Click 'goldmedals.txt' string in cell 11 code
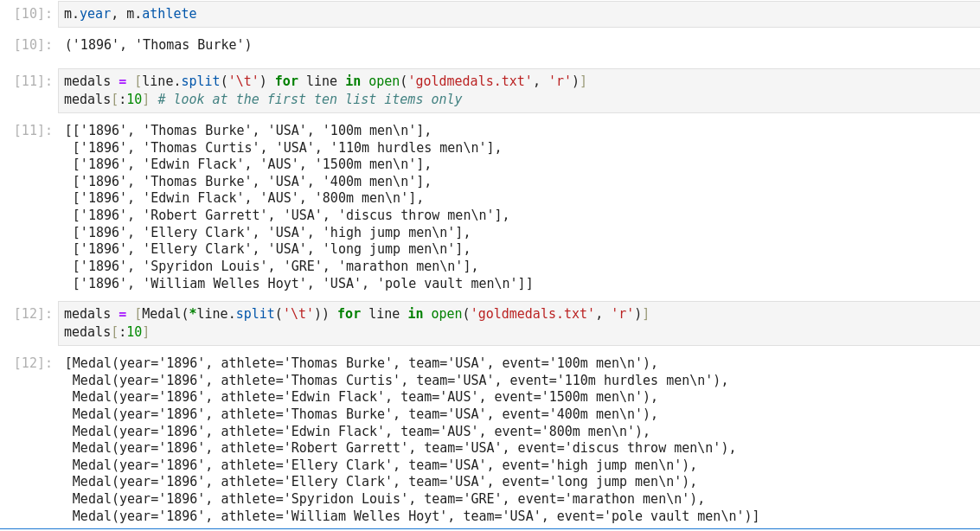 [x=467, y=81]
